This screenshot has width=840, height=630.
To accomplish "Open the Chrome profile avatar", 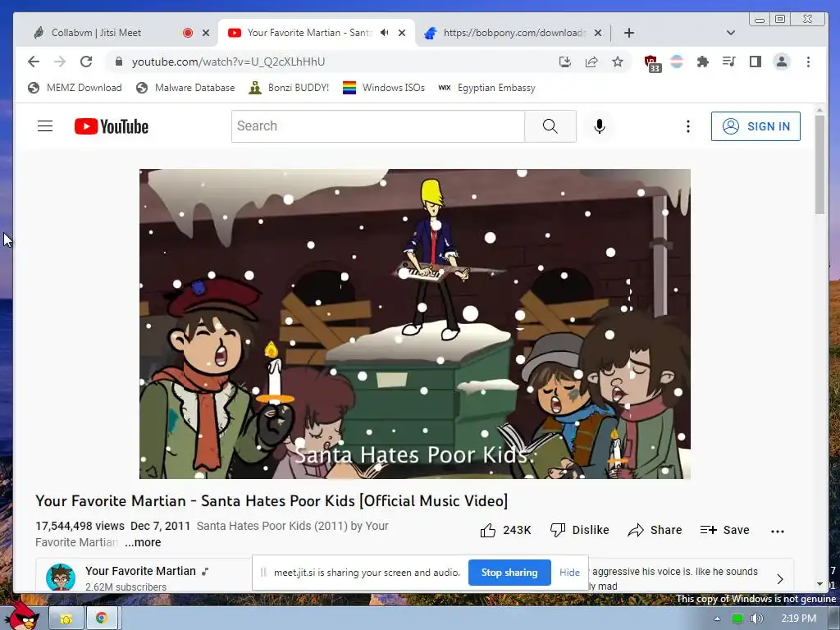I will click(x=782, y=62).
